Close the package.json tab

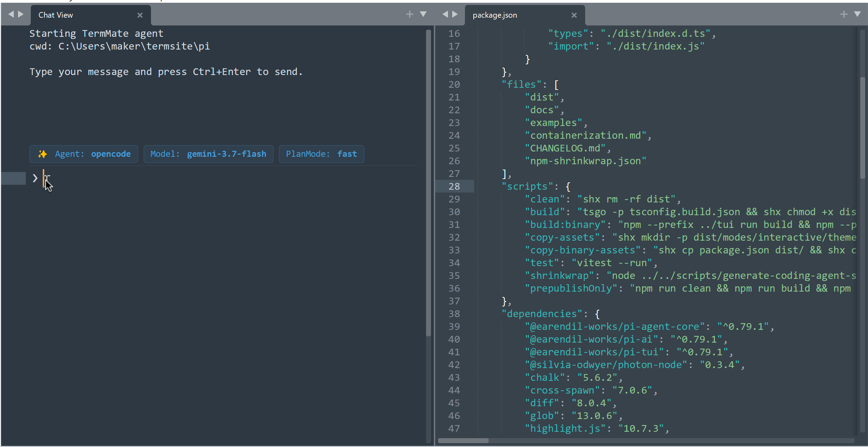574,15
